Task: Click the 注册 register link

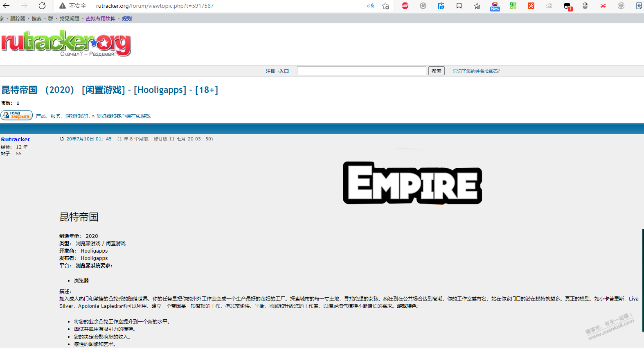Action: click(270, 71)
